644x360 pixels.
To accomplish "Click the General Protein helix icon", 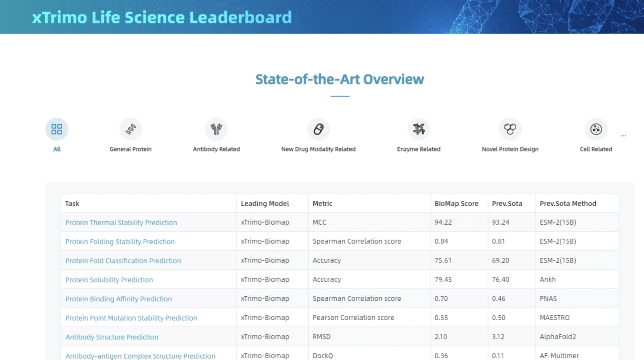I will (x=130, y=129).
